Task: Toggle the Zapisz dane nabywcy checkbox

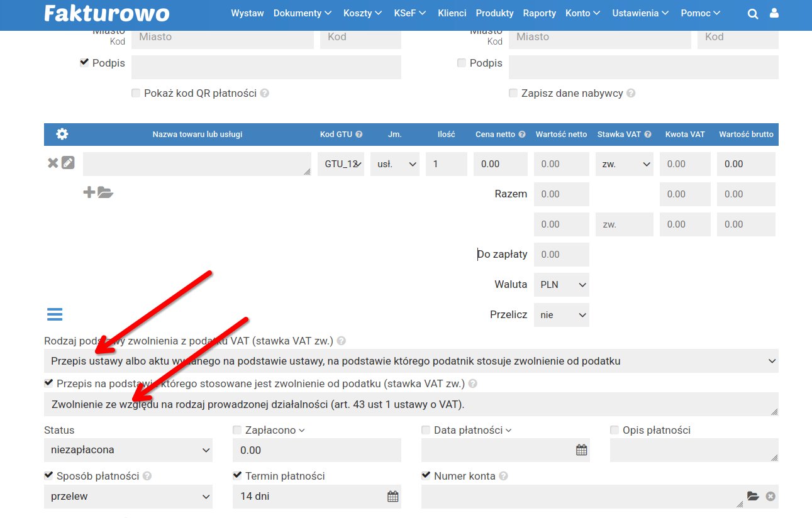Action: point(513,93)
